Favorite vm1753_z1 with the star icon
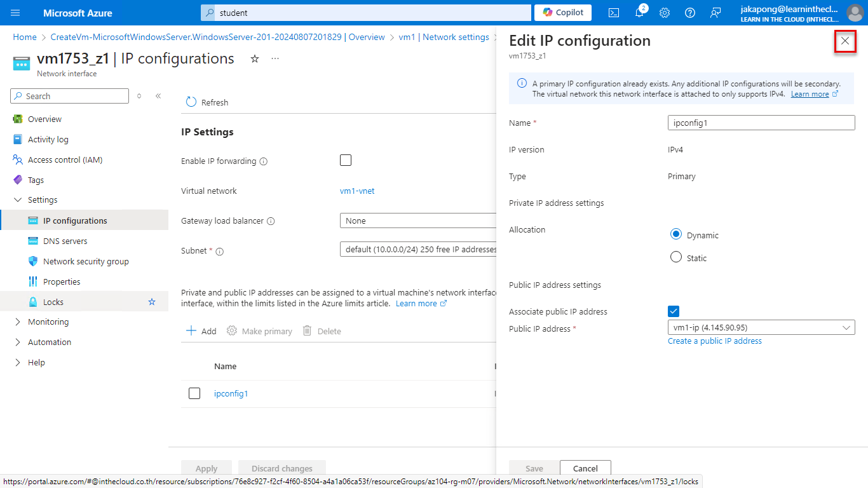The width and height of the screenshot is (868, 488). (x=255, y=58)
